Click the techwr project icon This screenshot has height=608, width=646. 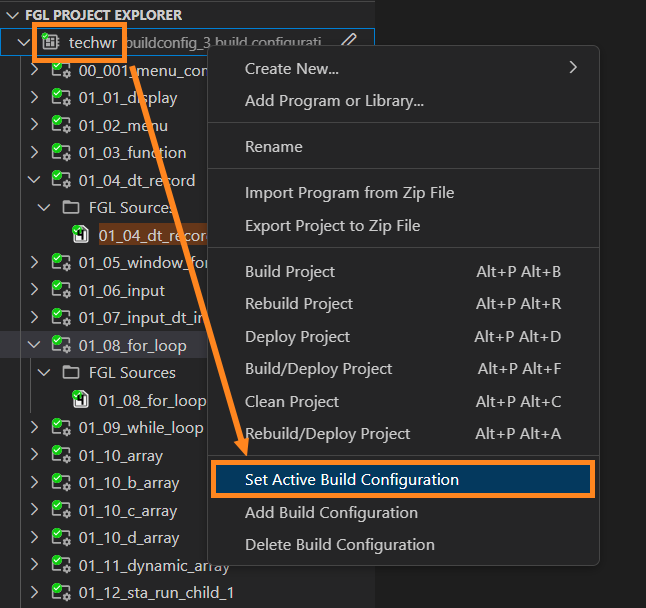point(50,42)
